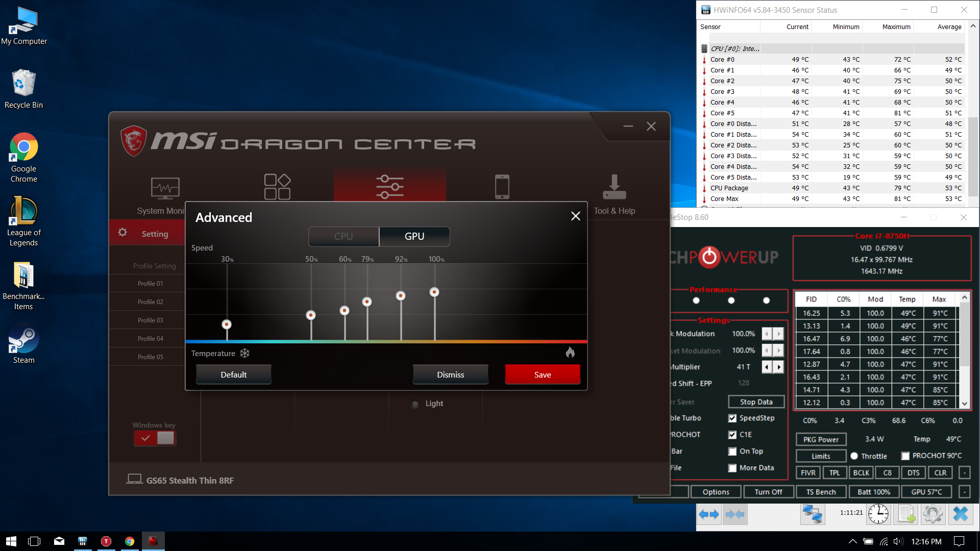The width and height of the screenshot is (980, 551).
Task: Enable On Top checkbox
Action: pos(732,452)
